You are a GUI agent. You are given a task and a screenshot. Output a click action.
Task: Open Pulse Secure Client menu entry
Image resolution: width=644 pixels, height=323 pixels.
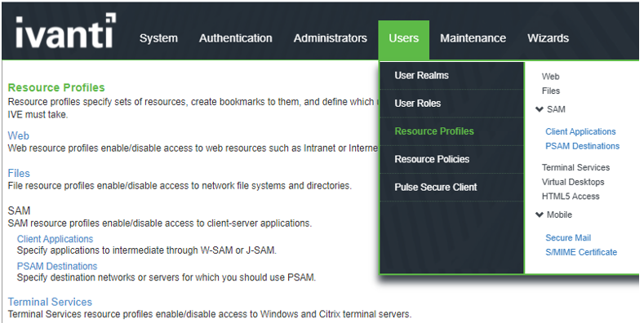click(x=452, y=187)
